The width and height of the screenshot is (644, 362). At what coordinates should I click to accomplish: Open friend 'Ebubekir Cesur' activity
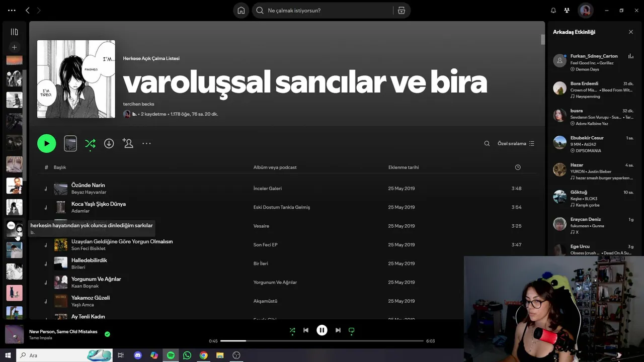coord(594,144)
